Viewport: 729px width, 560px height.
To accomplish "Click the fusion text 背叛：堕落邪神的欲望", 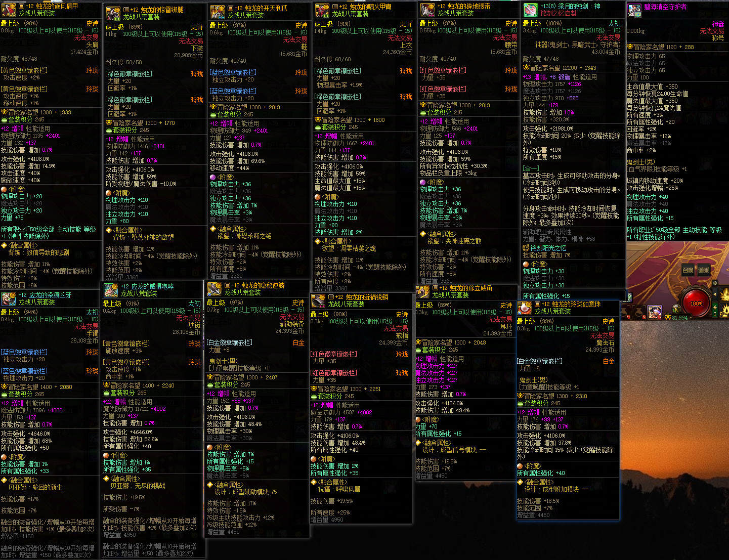I will pos(144,237).
